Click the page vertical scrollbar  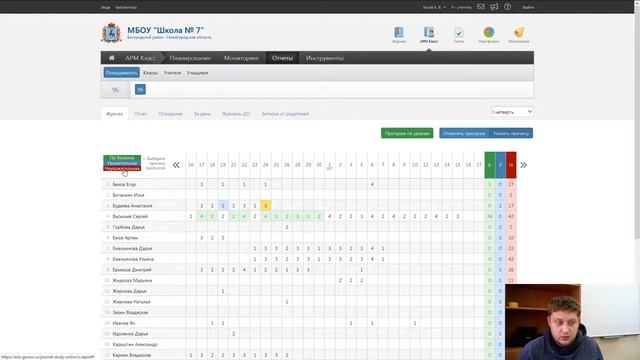637,122
